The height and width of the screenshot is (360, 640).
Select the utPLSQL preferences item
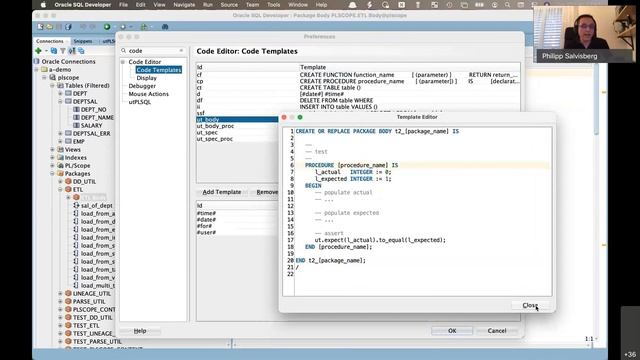pyautogui.click(x=140, y=102)
